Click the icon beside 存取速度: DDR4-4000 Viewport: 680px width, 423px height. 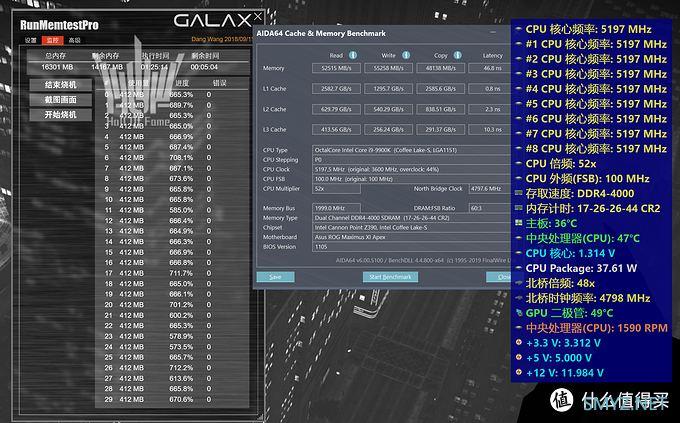point(518,193)
